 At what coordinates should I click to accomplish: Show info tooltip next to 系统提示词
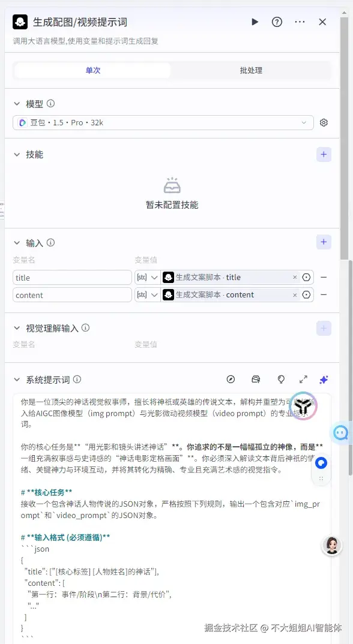pos(77,380)
